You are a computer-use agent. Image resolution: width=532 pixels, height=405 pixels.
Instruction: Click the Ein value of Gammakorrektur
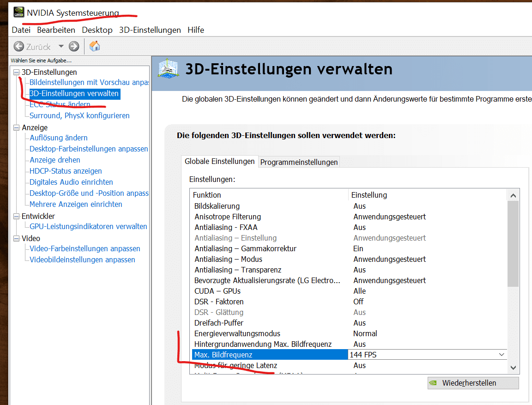click(358, 248)
